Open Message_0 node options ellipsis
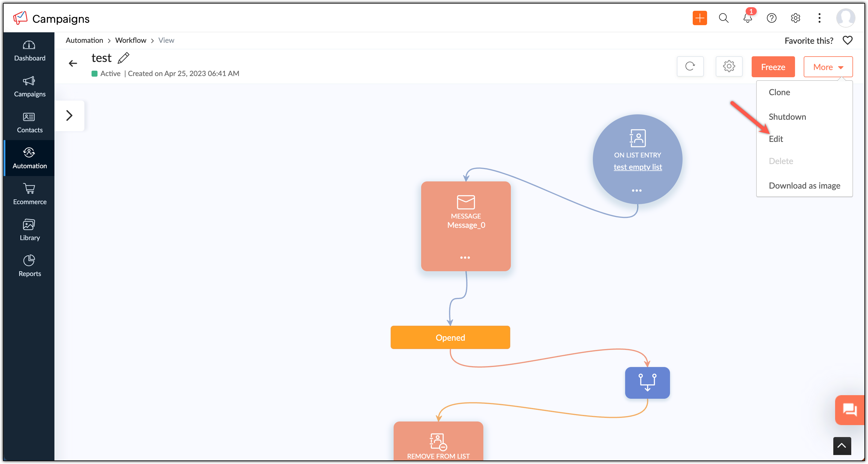This screenshot has height=464, width=868. click(465, 257)
